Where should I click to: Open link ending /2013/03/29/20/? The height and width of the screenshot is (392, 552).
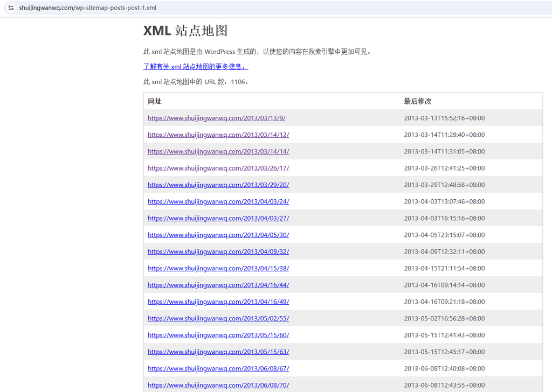point(218,185)
